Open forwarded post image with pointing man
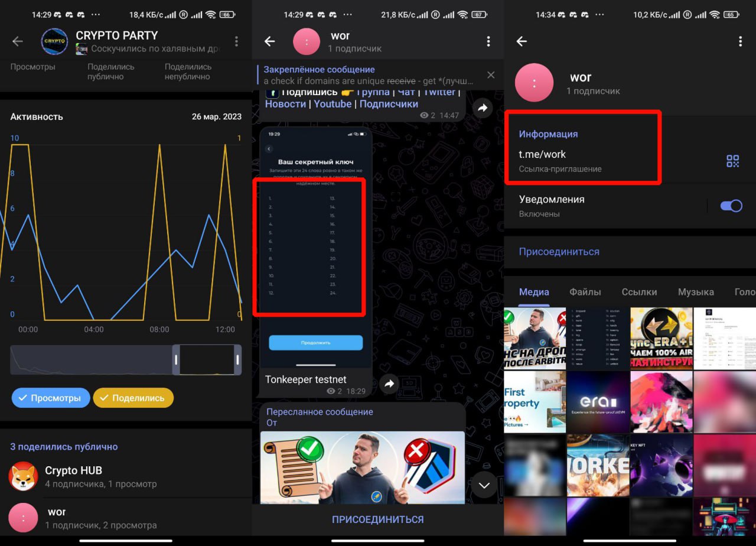The width and height of the screenshot is (756, 546). point(363,467)
